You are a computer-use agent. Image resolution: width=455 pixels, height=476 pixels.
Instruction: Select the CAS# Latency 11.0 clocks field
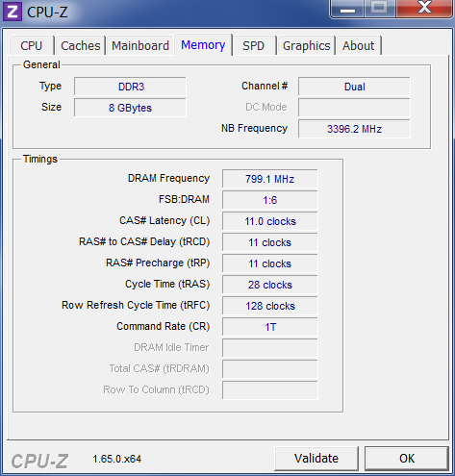tap(270, 221)
